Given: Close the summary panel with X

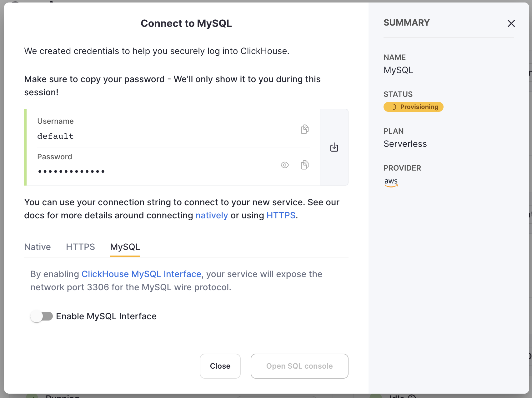Looking at the screenshot, I should click(x=511, y=23).
